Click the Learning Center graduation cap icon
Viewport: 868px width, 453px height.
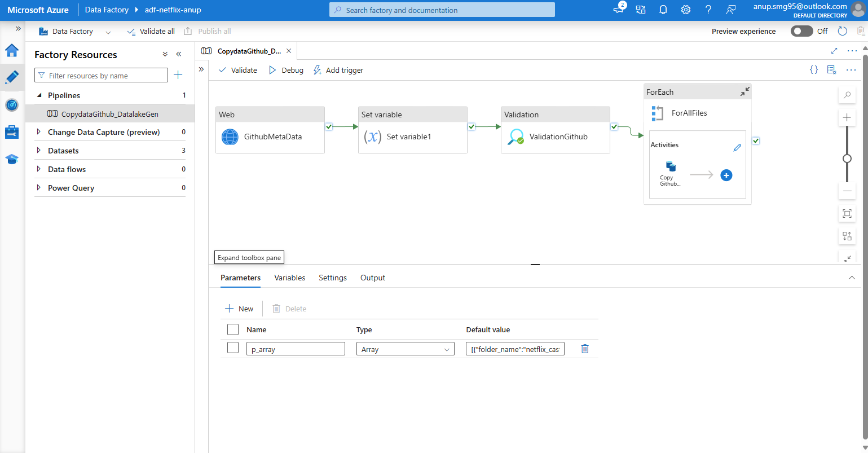[12, 159]
